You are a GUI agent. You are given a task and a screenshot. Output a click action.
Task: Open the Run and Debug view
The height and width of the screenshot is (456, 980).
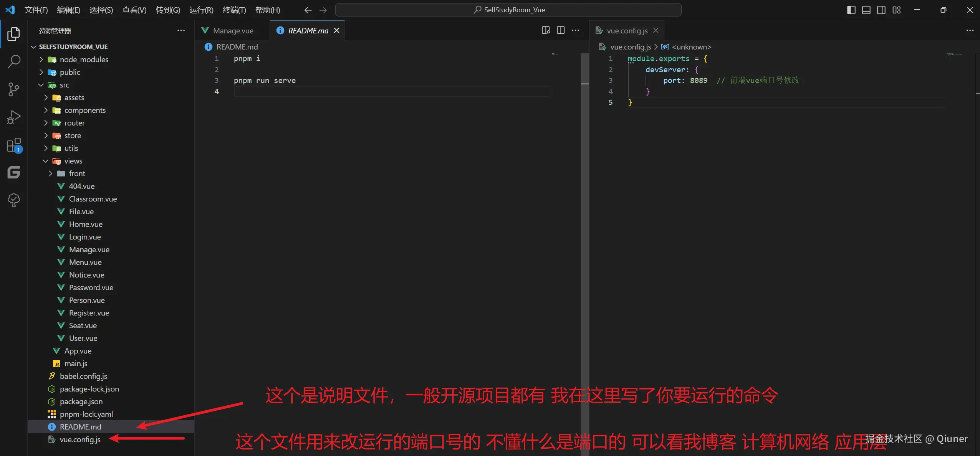tap(14, 117)
